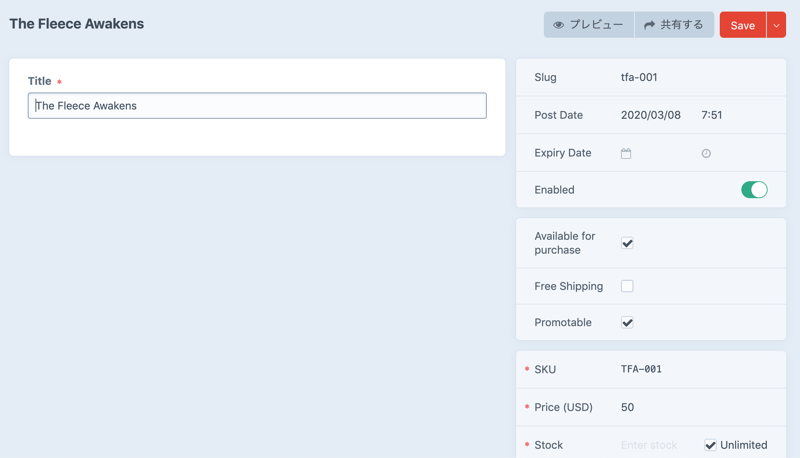
Task: Click the page heading The Fleece Awakens
Action: 77,24
